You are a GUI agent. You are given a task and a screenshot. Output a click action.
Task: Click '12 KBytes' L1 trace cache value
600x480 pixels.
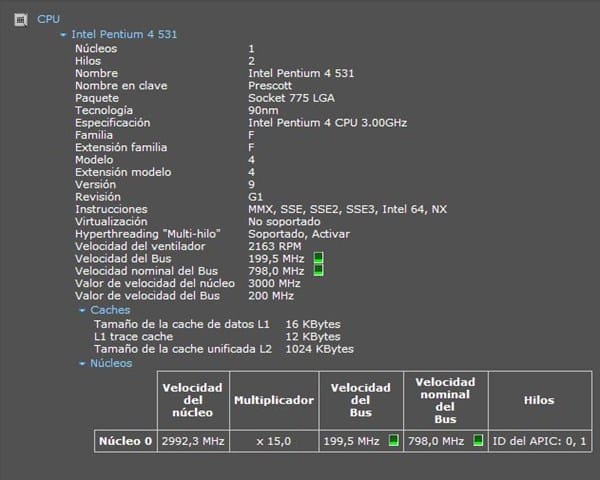[x=313, y=336]
